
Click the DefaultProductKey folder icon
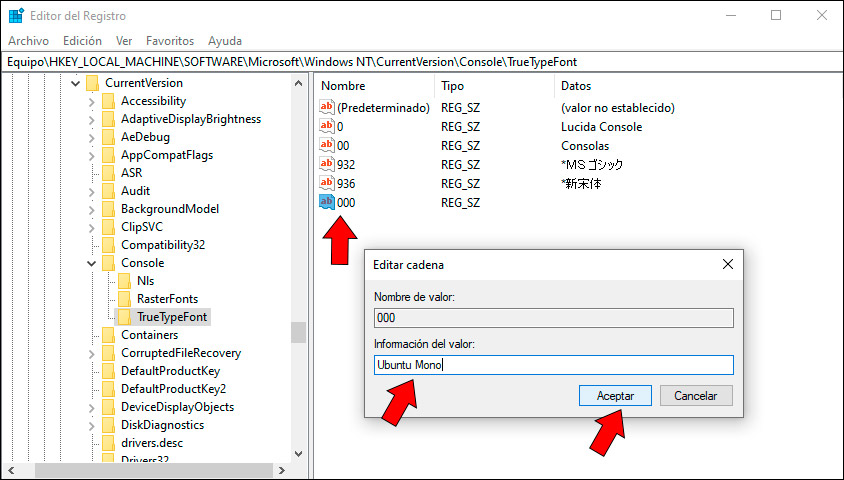coord(108,371)
